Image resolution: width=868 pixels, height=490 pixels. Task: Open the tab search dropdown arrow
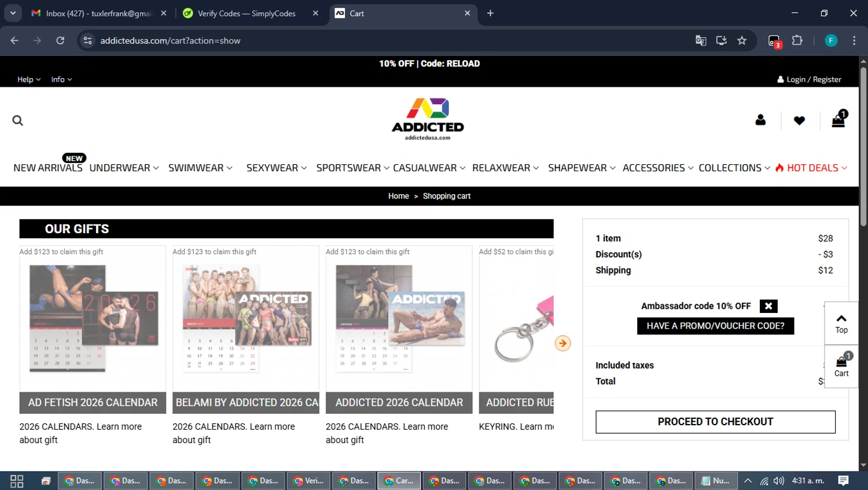(x=13, y=13)
